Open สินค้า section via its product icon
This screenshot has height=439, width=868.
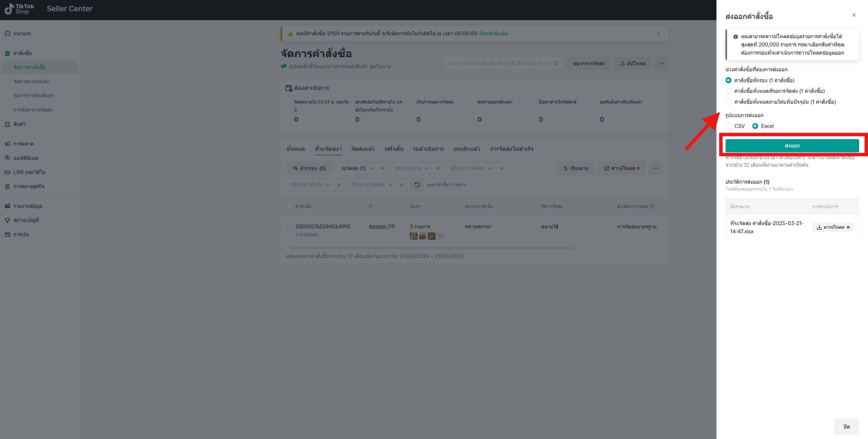click(7, 124)
